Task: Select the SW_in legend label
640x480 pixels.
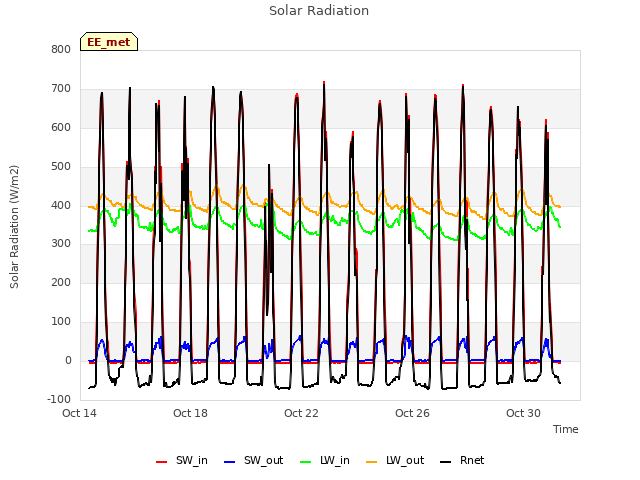Action: pos(192,460)
